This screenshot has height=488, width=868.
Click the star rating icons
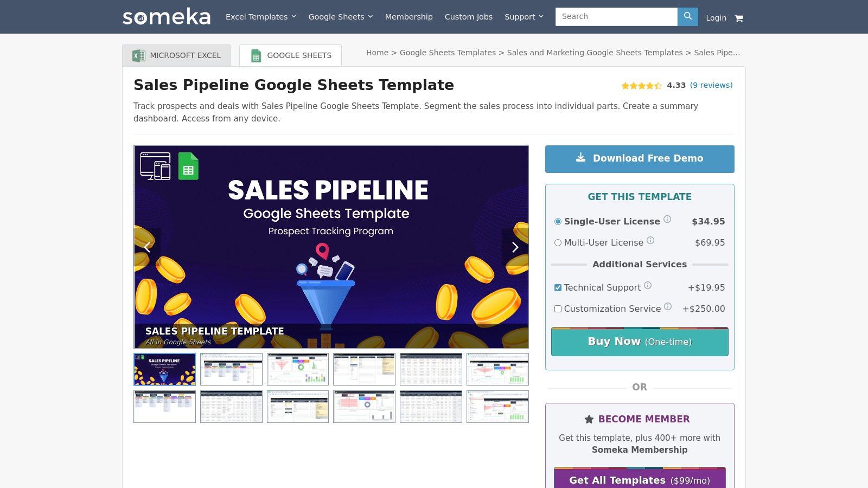641,86
